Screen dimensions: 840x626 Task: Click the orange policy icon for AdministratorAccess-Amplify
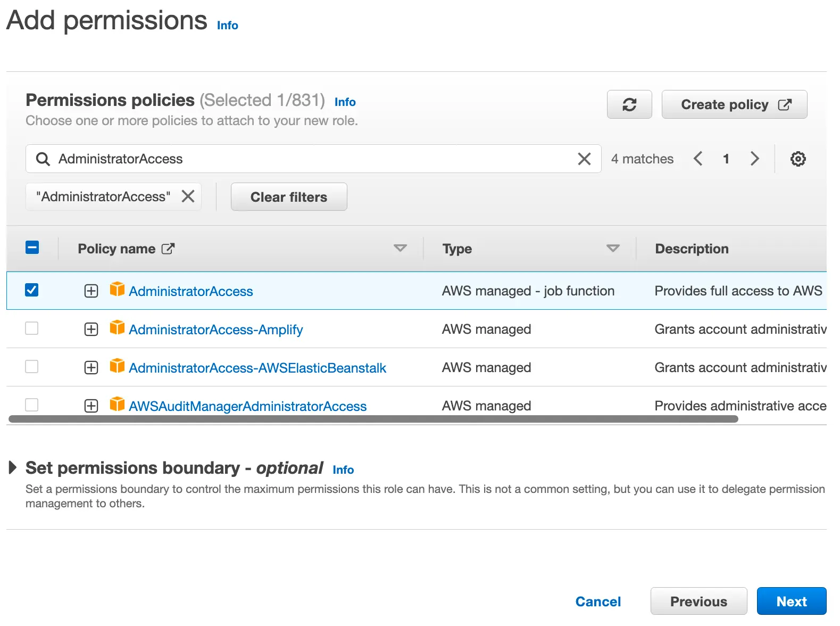[x=117, y=328]
